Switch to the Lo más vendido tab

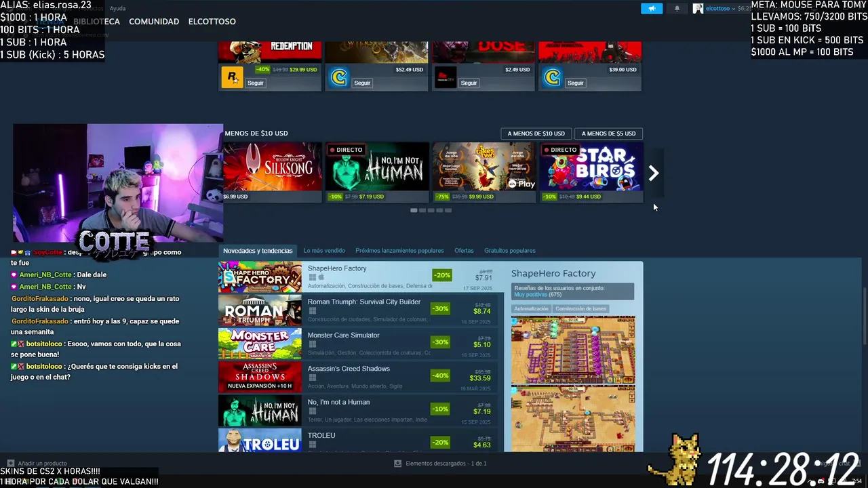(x=324, y=251)
